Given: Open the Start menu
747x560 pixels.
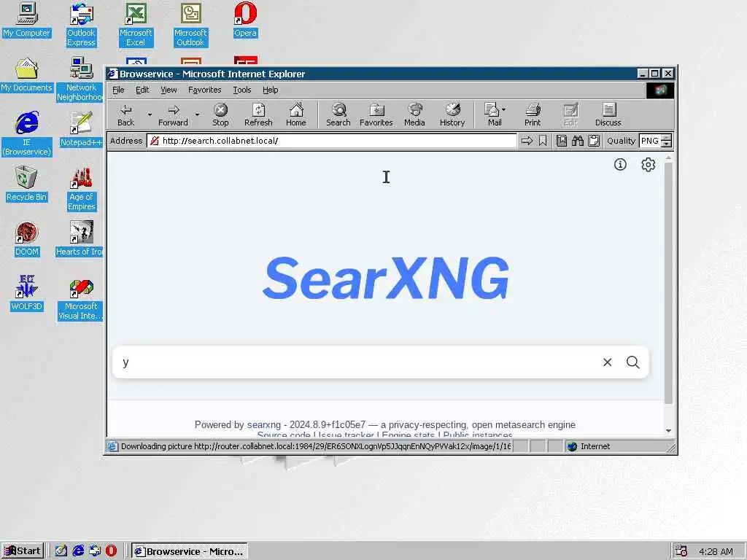Looking at the screenshot, I should tap(23, 551).
